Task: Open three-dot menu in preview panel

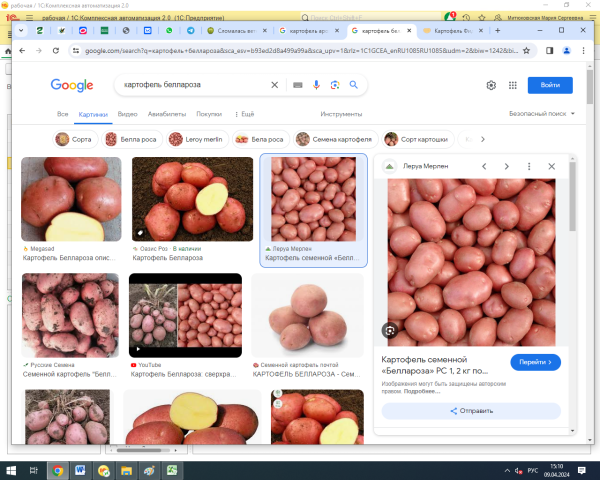Action: point(529,166)
